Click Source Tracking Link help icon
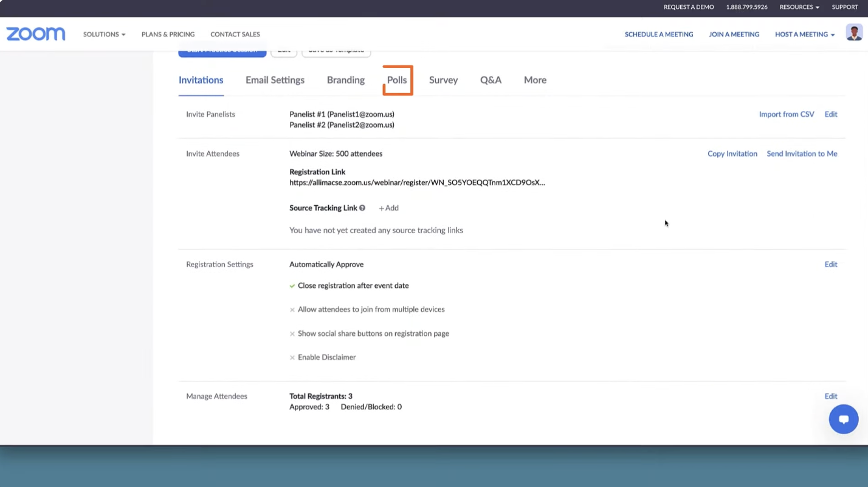Screen dimensions: 868x487 362,208
